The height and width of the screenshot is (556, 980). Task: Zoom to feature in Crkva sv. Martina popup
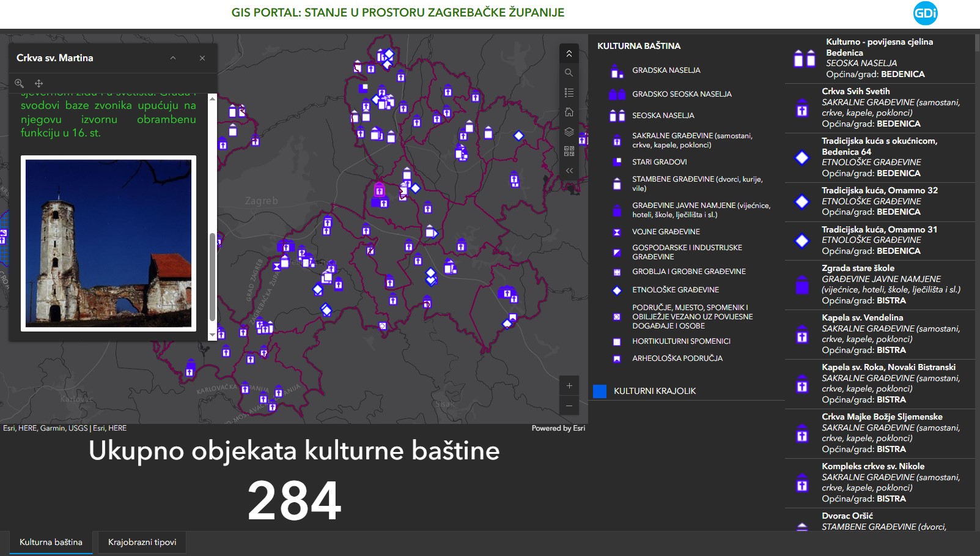click(x=20, y=83)
